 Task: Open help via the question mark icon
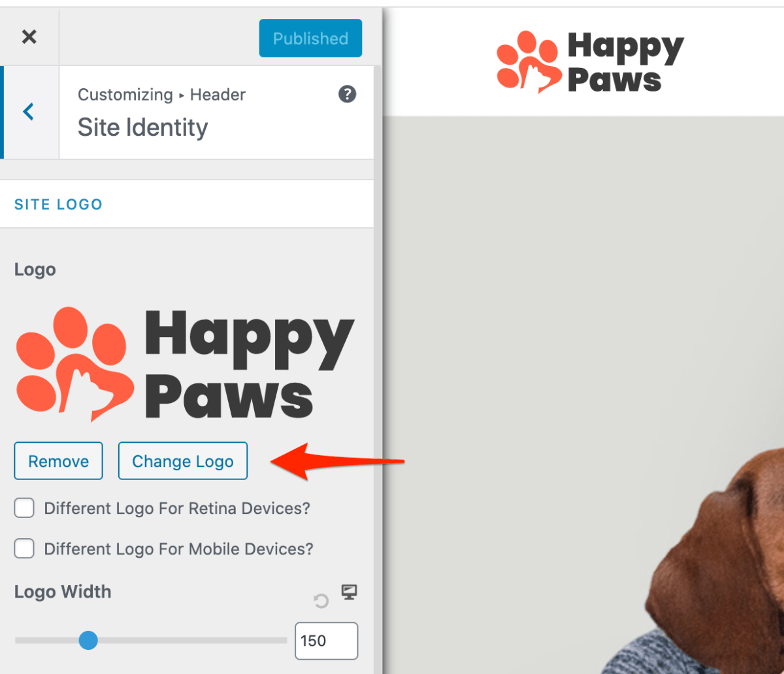(x=347, y=94)
